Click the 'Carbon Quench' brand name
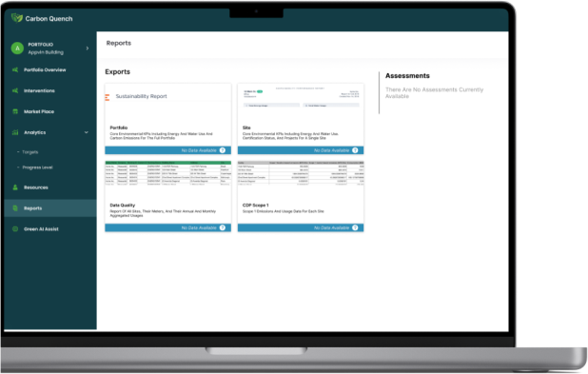 (49, 19)
